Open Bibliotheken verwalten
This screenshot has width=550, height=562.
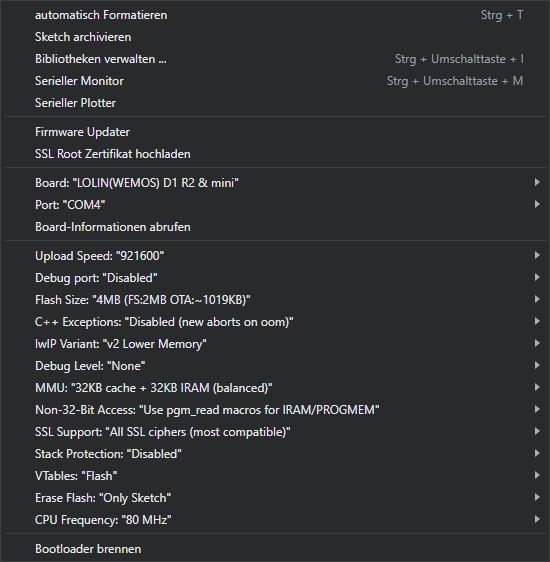tap(275, 59)
